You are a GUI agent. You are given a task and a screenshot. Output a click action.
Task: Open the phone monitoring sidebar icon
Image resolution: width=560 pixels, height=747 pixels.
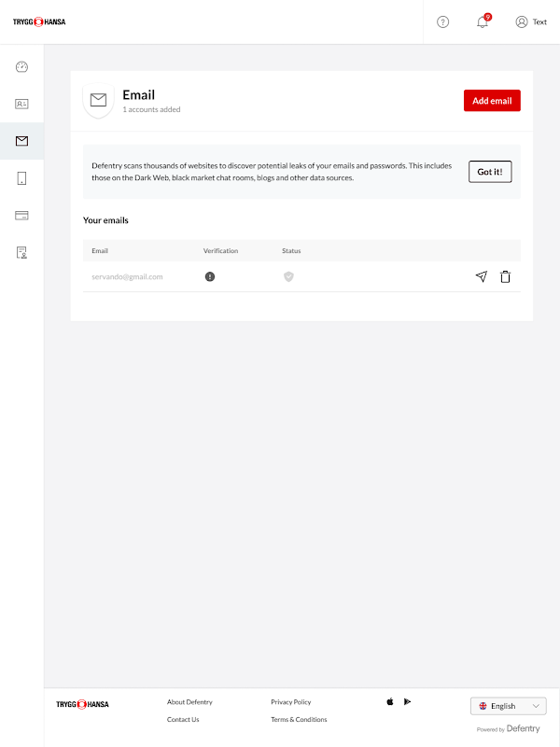[21, 178]
